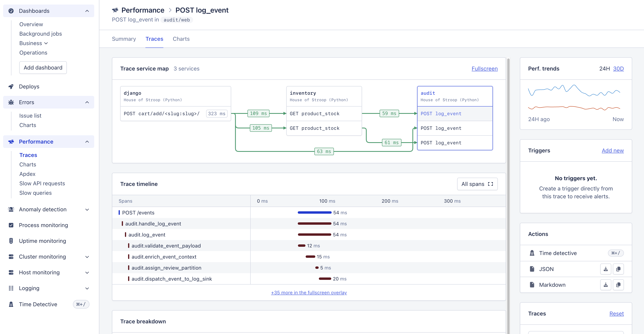Screen dimensions: 644x334
Task: Switch to the Charts tab
Action: pyautogui.click(x=181, y=39)
